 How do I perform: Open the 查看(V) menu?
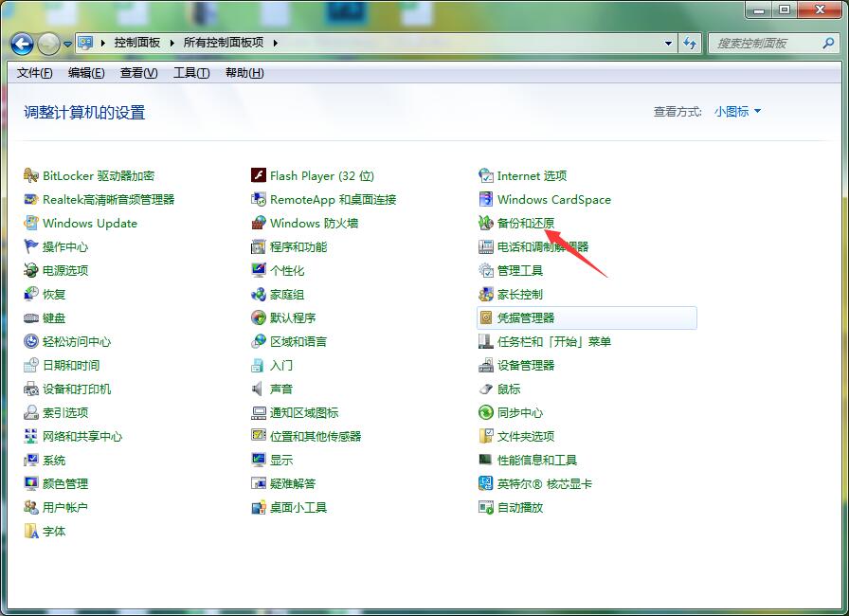pyautogui.click(x=138, y=73)
